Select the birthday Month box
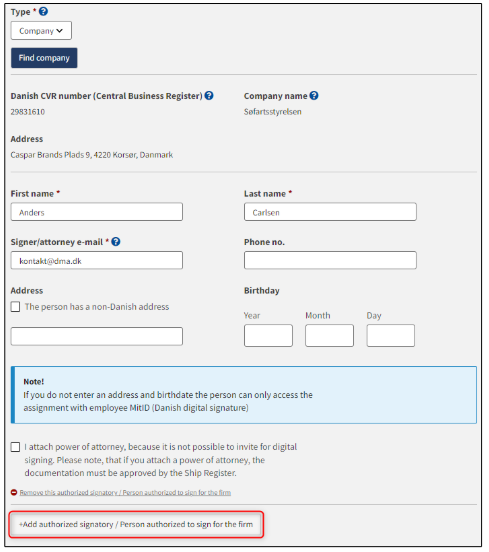Image resolution: width=489 pixels, height=552 pixels. coord(330,336)
